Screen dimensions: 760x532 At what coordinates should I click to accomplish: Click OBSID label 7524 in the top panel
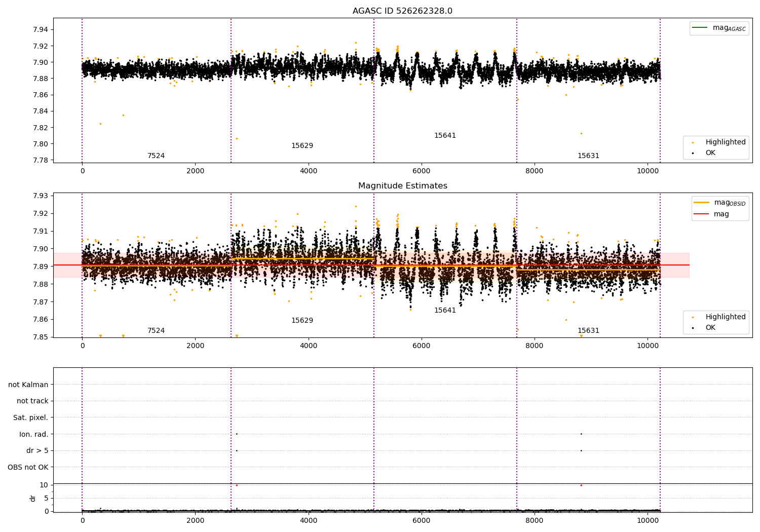pyautogui.click(x=156, y=156)
